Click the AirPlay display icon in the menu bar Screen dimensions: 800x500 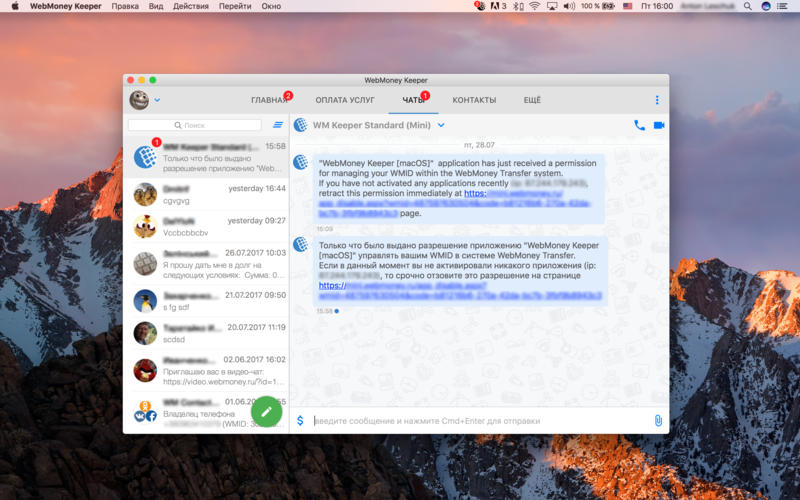552,6
